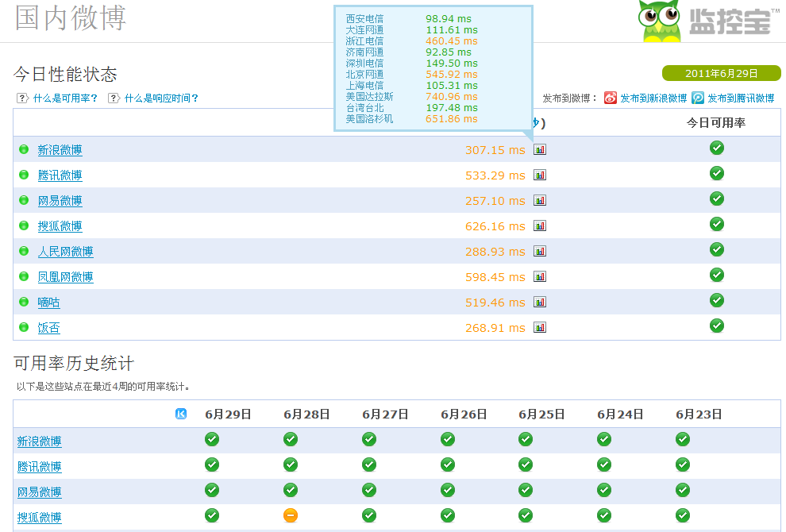Click 新浪微博 today's availability green checkmark
This screenshot has height=532, width=786.
pos(717,148)
